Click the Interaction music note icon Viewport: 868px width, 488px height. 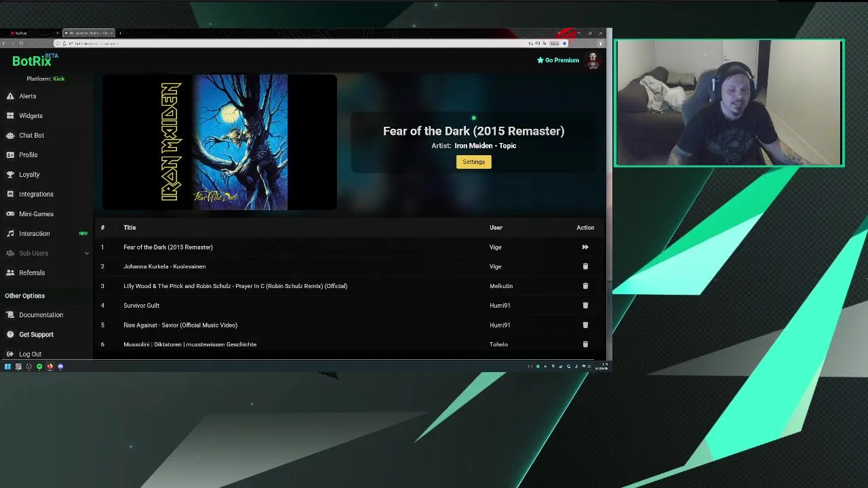(x=10, y=234)
